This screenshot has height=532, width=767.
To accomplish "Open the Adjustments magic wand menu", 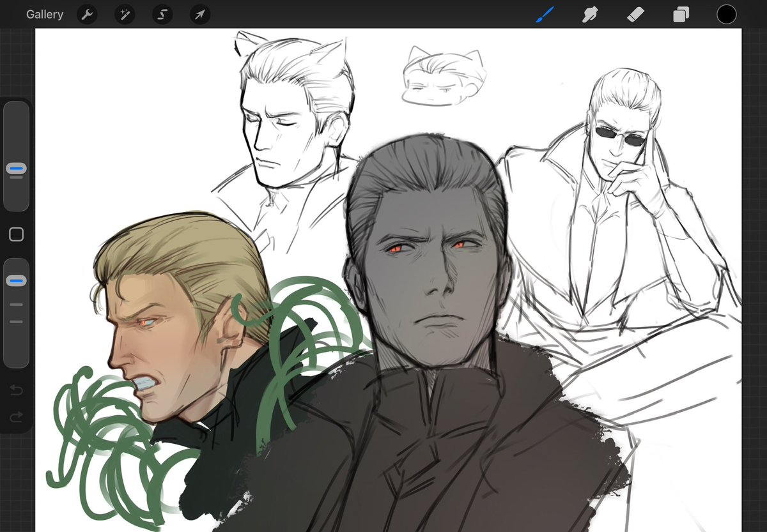I will [125, 14].
